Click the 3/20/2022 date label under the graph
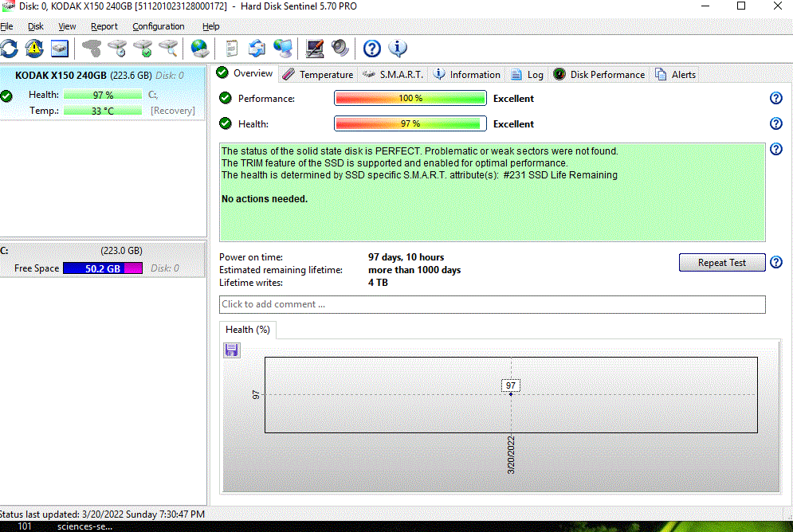Screen dimensions: 793x532 511,455
